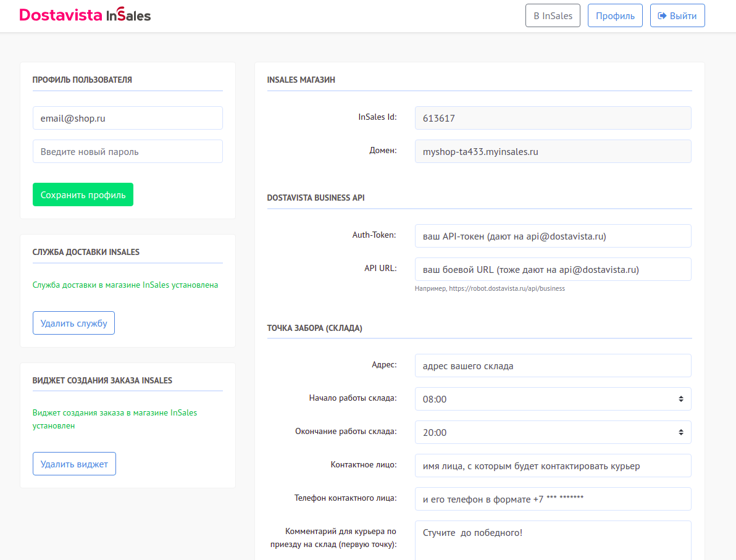Screen dimensions: 736x560
Task: Click the InSales Id: label
Action: tap(377, 117)
